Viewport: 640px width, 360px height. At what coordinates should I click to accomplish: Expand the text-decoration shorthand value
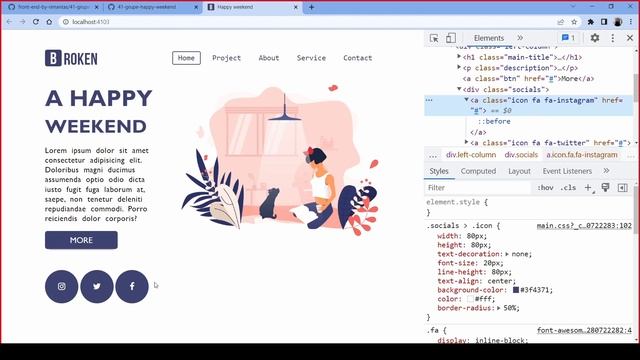click(x=507, y=254)
